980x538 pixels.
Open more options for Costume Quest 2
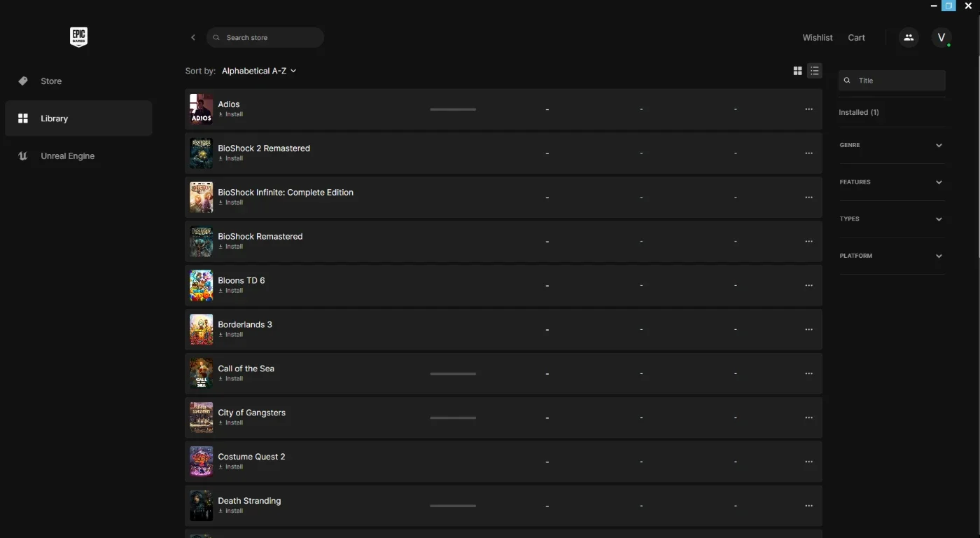tap(808, 462)
